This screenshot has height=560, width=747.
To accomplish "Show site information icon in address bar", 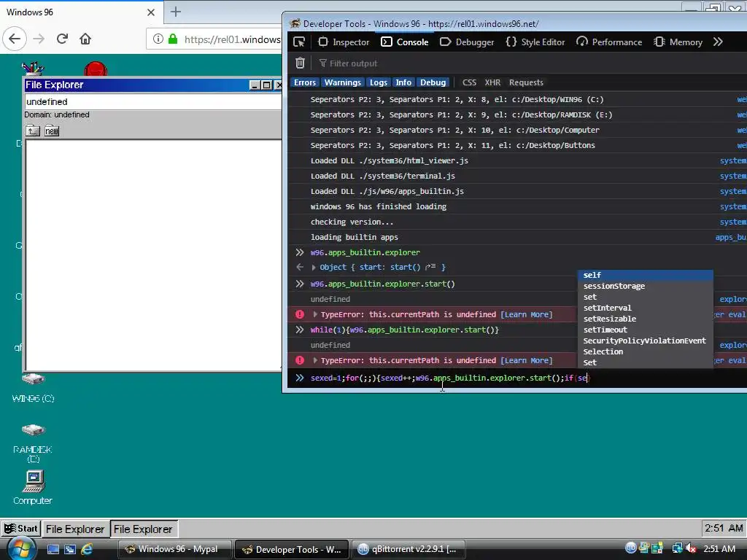I will pyautogui.click(x=158, y=39).
